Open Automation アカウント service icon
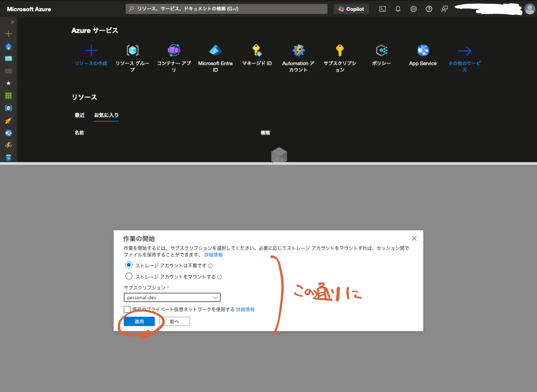The image size is (537, 392). pyautogui.click(x=298, y=51)
